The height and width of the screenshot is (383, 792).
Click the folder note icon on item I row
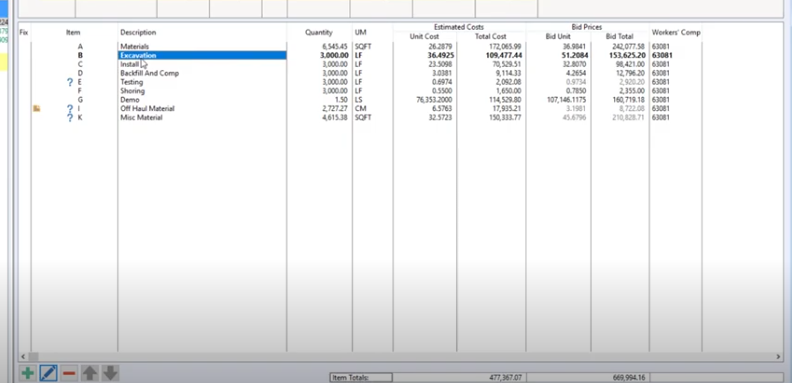tap(36, 109)
